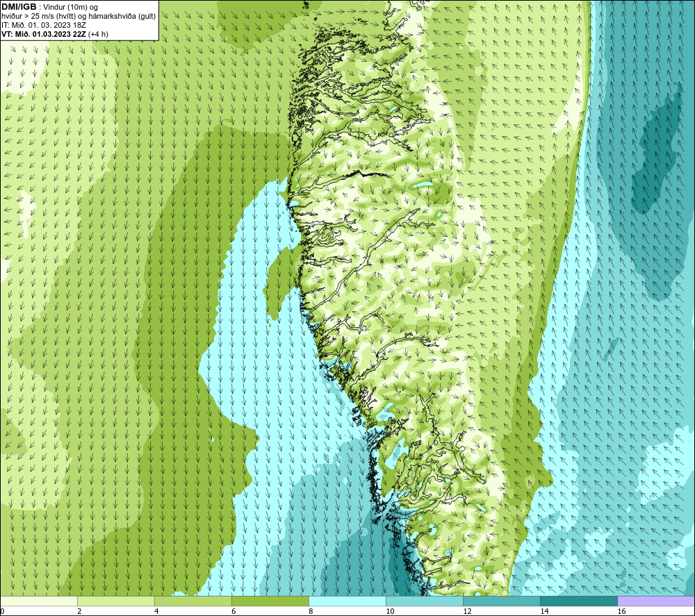Click the legend scale label 14
The height and width of the screenshot is (616, 695).
pos(544,611)
